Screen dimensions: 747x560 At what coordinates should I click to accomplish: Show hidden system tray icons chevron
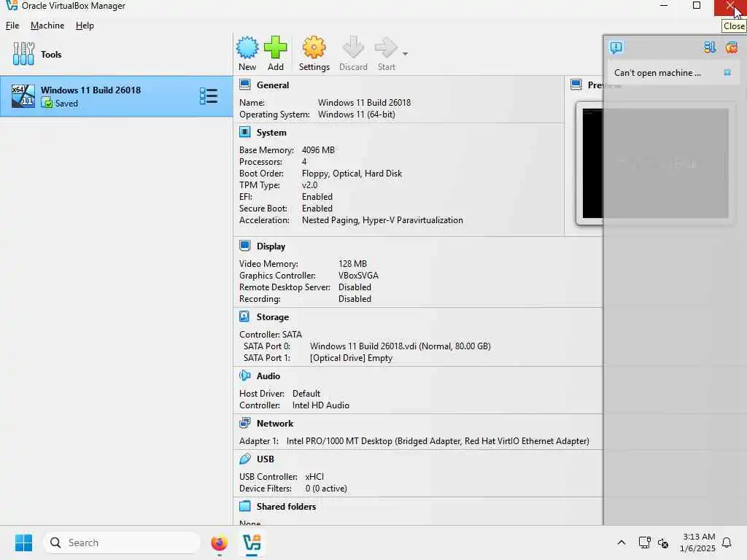622,542
